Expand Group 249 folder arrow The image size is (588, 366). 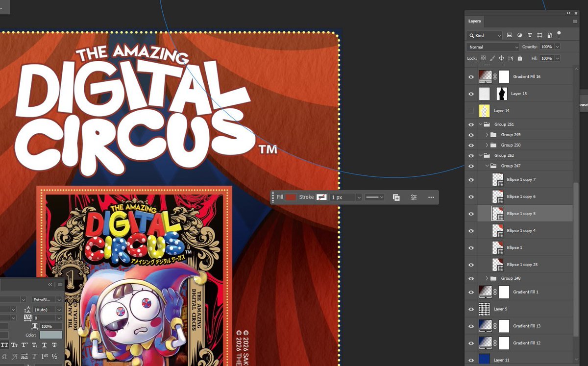(x=487, y=135)
